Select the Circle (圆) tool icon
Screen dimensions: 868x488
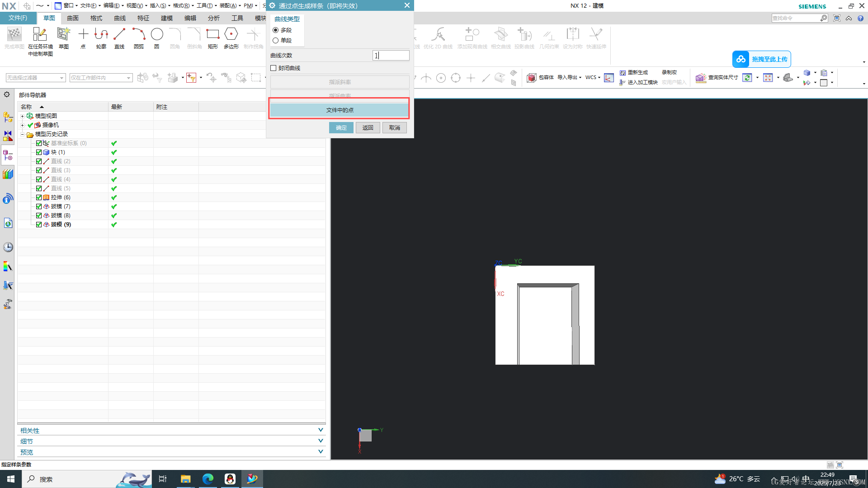(157, 34)
